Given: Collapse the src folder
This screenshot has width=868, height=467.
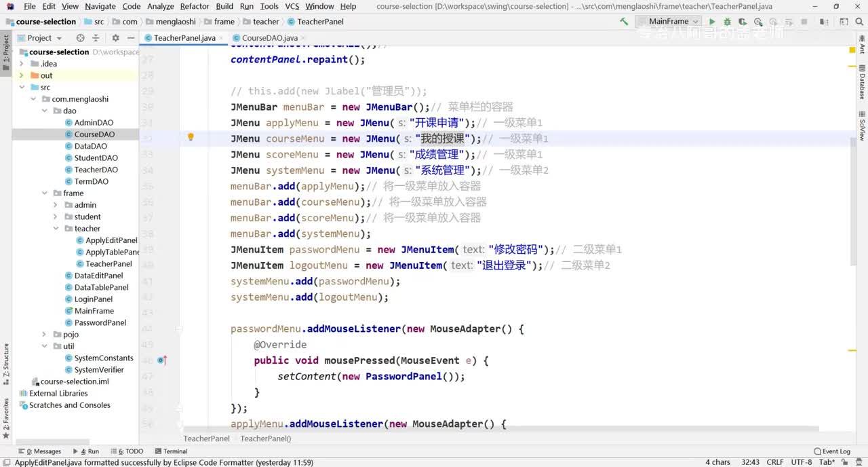Looking at the screenshot, I should [22, 88].
